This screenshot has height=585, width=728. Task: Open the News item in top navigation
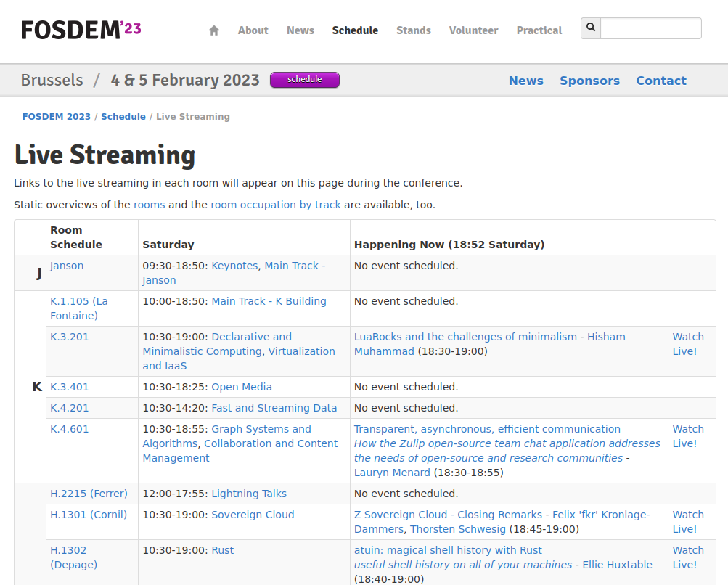pyautogui.click(x=300, y=30)
